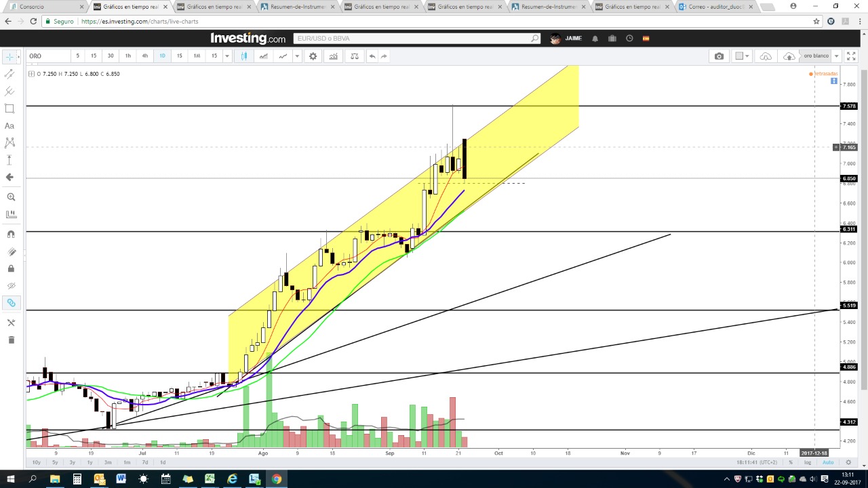
Task: Choose the rectangle shapes tool
Action: [9, 108]
